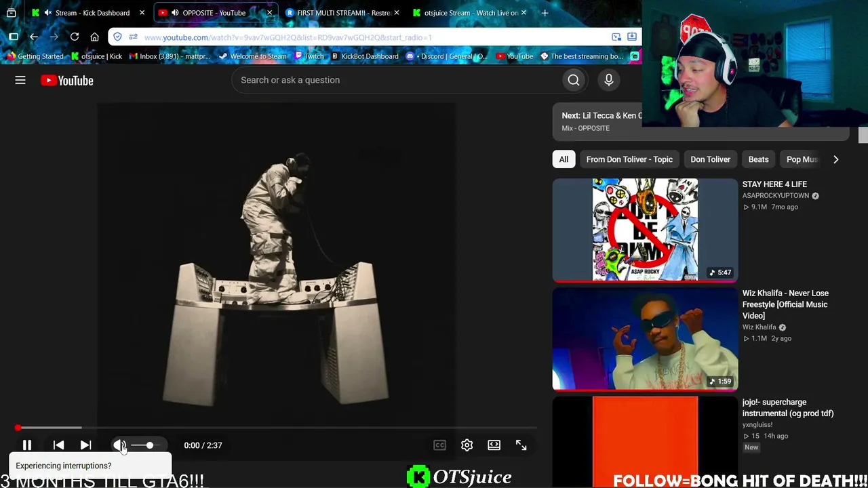Open 'Wiz Khalifa - Never Lose Freestyle' title

point(785,304)
